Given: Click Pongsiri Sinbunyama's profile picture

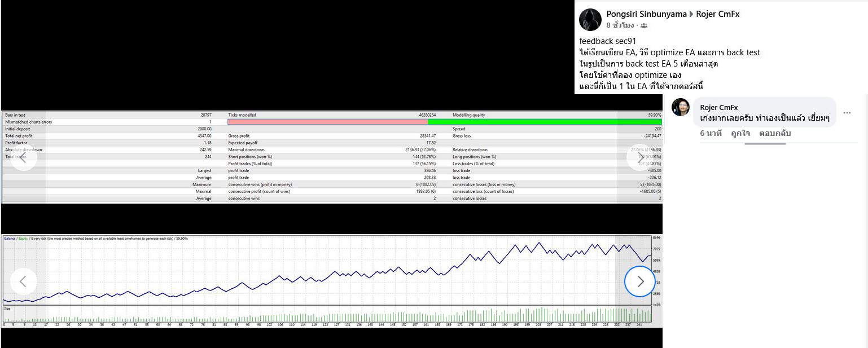Looking at the screenshot, I should [590, 20].
